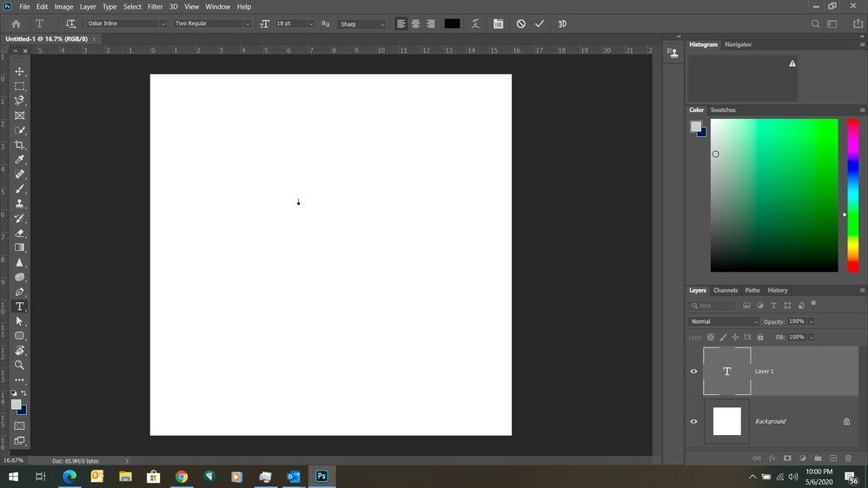
Task: Open Edit Toolbar three-dots menu
Action: coord(19,380)
